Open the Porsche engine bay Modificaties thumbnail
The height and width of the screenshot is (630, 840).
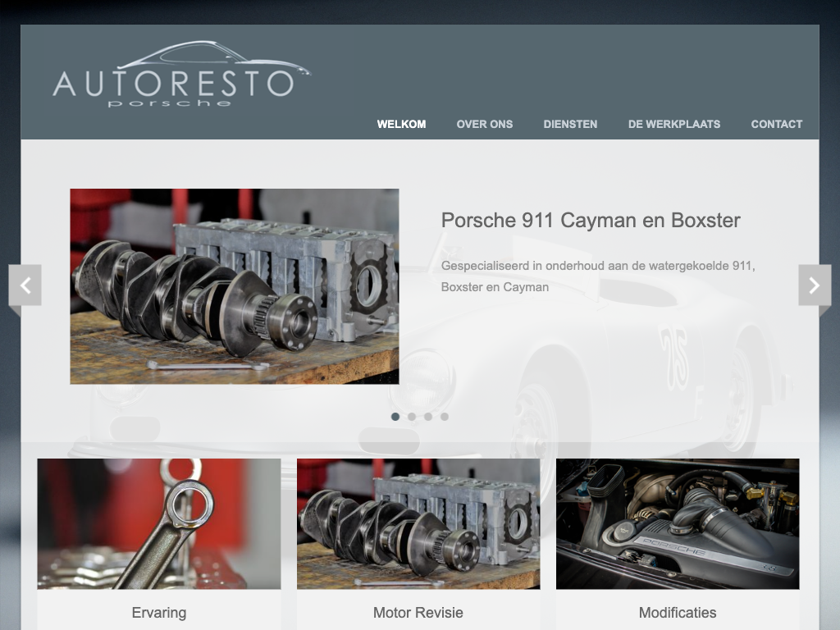(678, 523)
